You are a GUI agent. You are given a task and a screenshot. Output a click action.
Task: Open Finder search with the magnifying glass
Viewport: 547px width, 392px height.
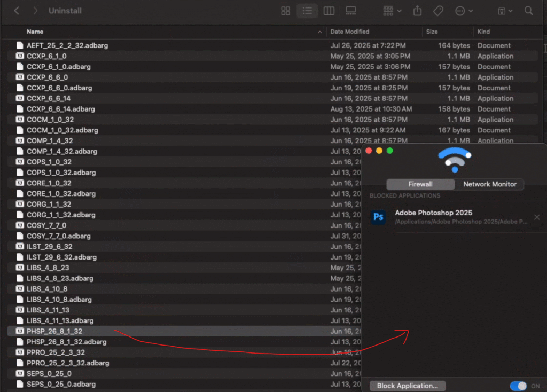pos(528,11)
